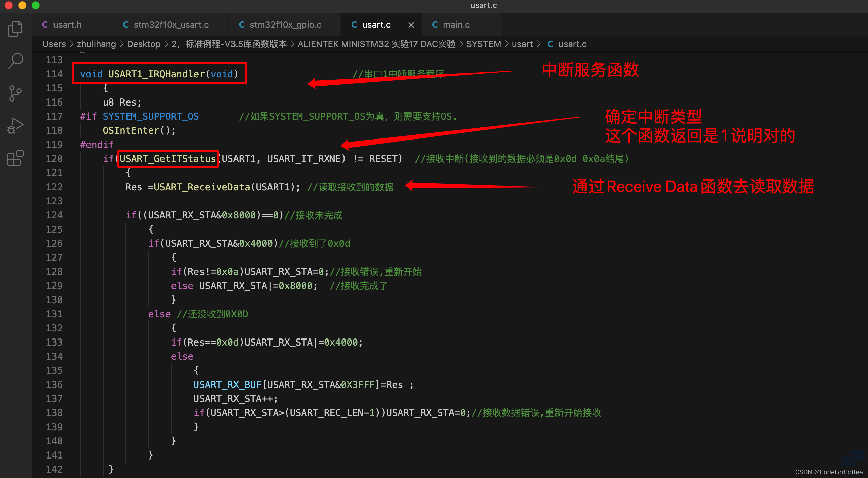The image size is (868, 478).
Task: Click the yellow macOS minimize button
Action: (x=22, y=5)
